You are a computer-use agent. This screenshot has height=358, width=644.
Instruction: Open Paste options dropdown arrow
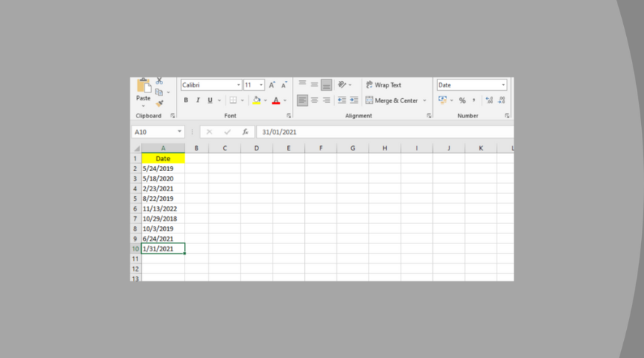pyautogui.click(x=143, y=106)
